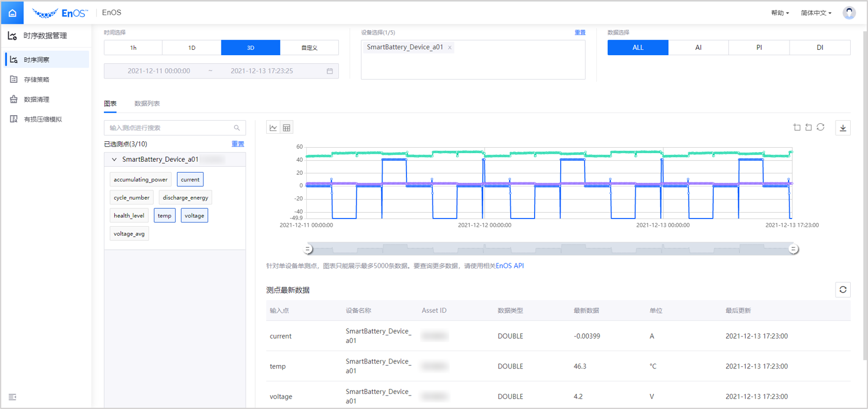Download the chart data
This screenshot has height=409, width=868.
[843, 128]
